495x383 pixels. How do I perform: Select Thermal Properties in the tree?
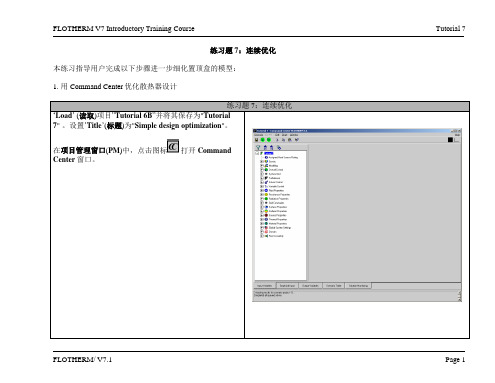[278, 219]
